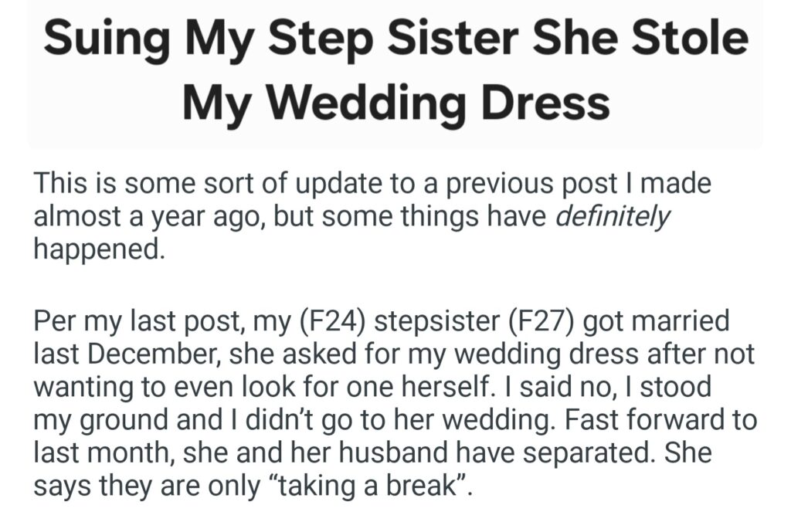Click the post title heading starting with 'Suing My Step Sister'

point(395,69)
